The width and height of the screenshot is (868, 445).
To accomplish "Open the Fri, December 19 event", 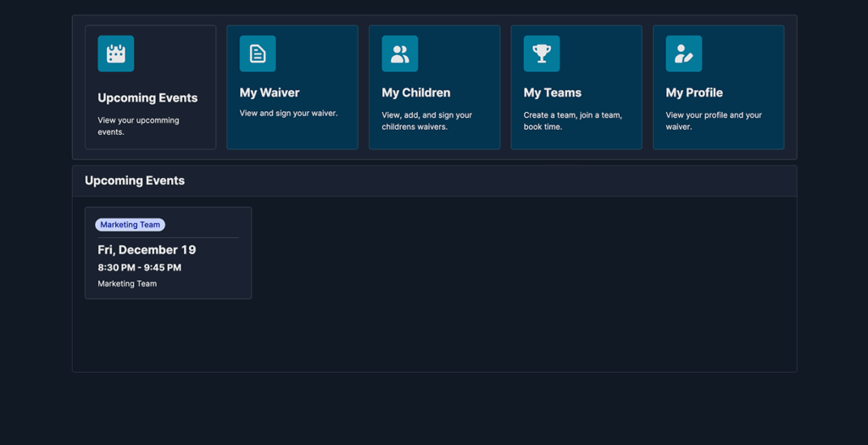I will (x=147, y=250).
